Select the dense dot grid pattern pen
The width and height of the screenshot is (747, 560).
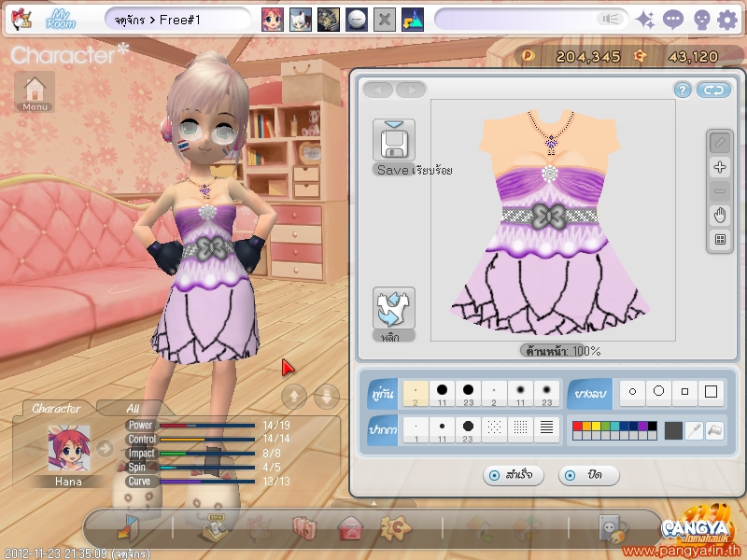pyautogui.click(x=520, y=429)
